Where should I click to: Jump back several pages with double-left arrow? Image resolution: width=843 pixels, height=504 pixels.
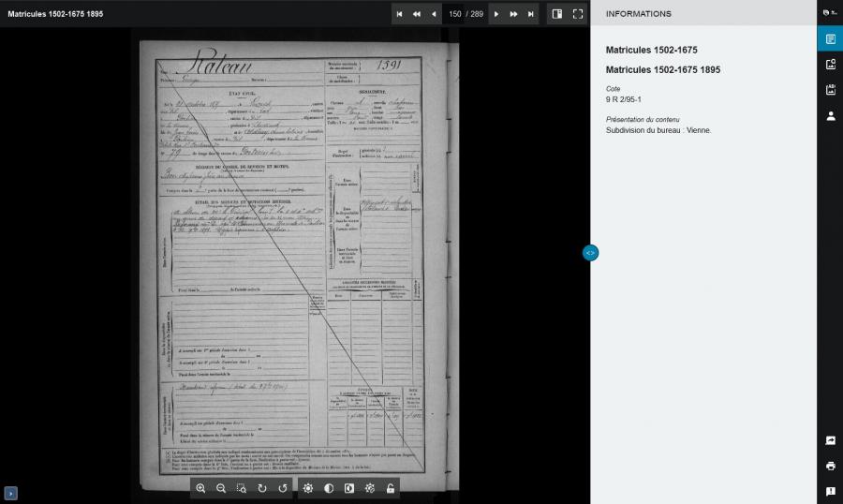(x=417, y=14)
